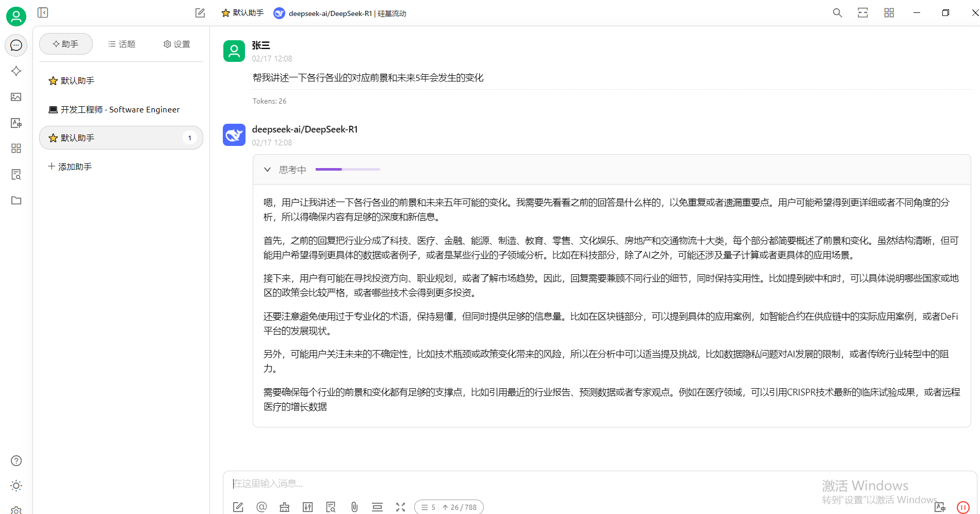Collapse the assistants side panel
This screenshot has height=514, width=980.
43,12
